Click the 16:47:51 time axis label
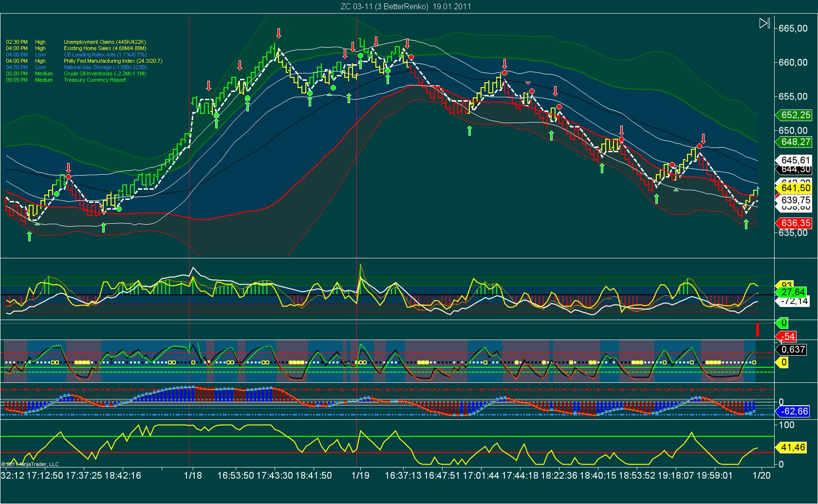 click(442, 475)
